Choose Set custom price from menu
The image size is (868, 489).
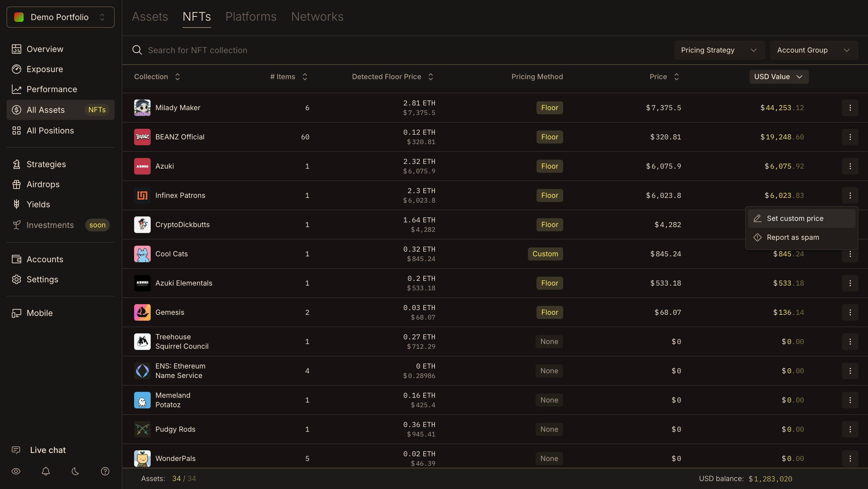pyautogui.click(x=801, y=219)
